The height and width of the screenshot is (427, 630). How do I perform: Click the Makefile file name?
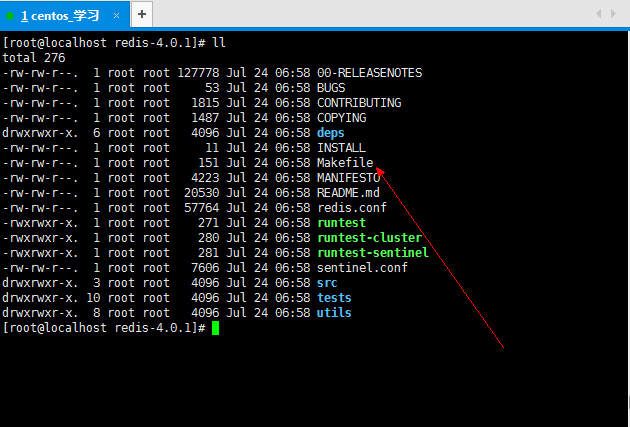345,163
